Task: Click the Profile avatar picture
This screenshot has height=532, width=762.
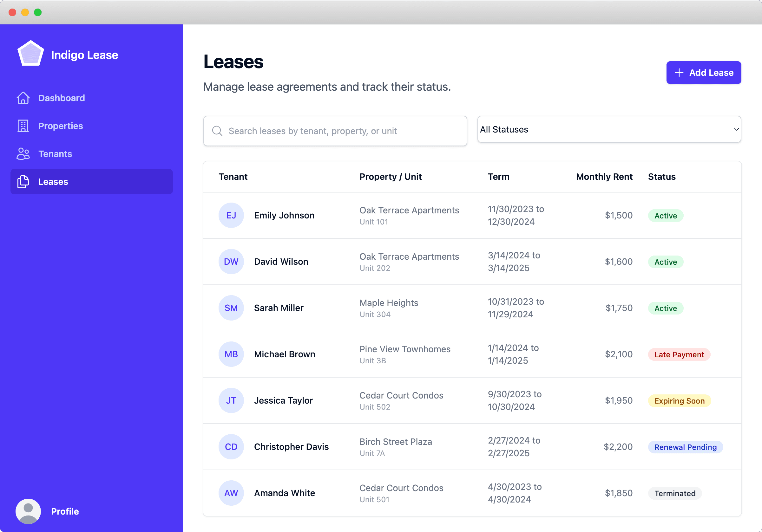Action: [28, 511]
